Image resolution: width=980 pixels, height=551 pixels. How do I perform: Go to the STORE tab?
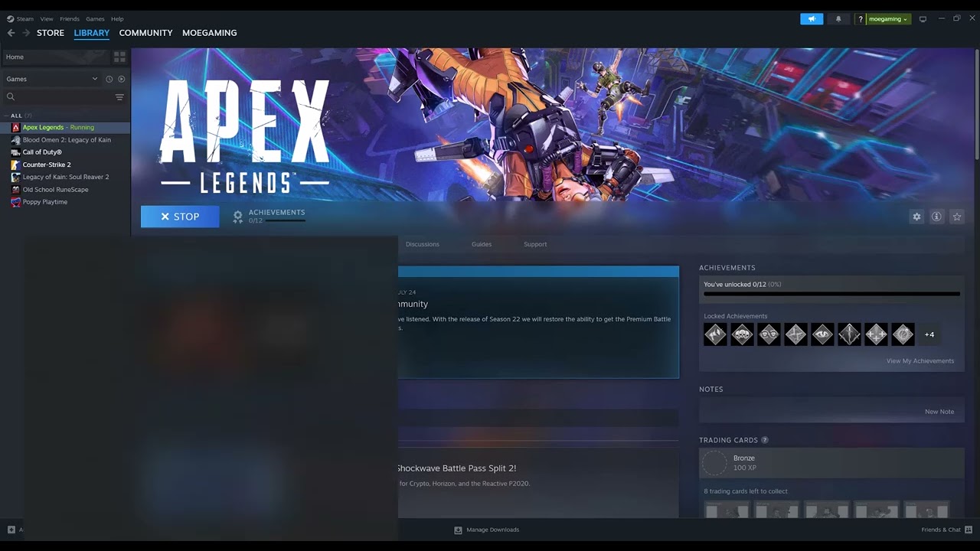[51, 33]
